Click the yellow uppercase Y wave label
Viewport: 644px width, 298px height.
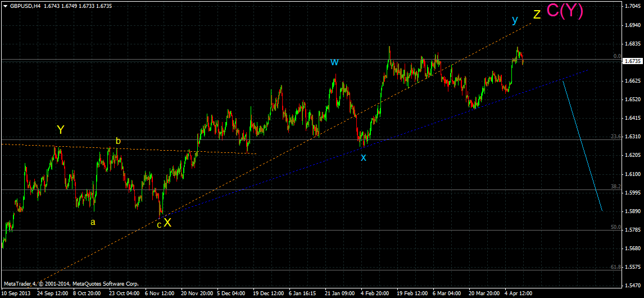(x=60, y=130)
